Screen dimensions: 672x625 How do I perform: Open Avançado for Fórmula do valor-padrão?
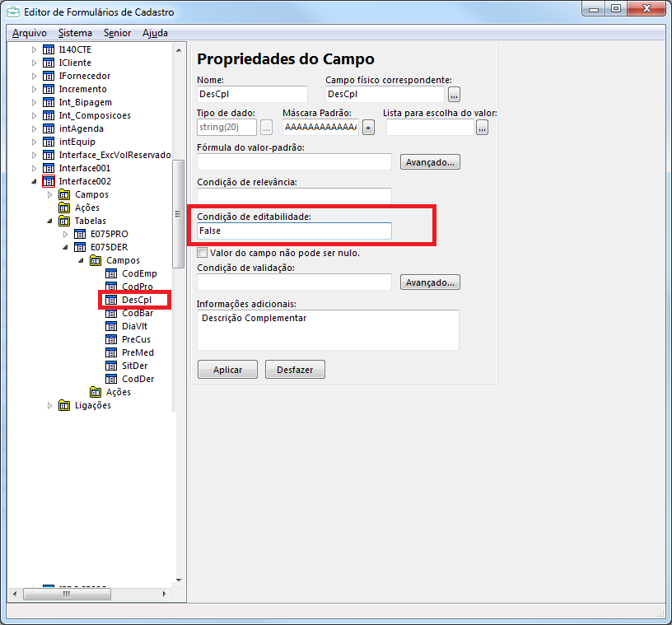coord(430,162)
